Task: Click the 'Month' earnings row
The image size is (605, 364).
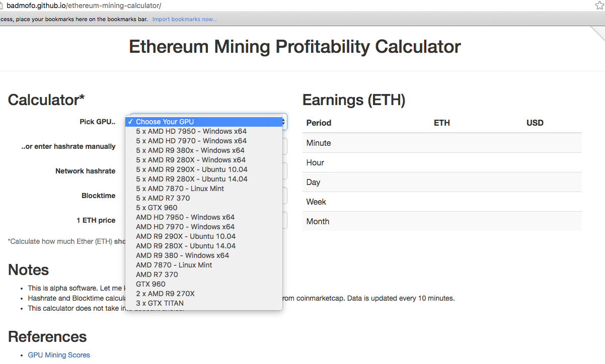Action: (x=442, y=221)
